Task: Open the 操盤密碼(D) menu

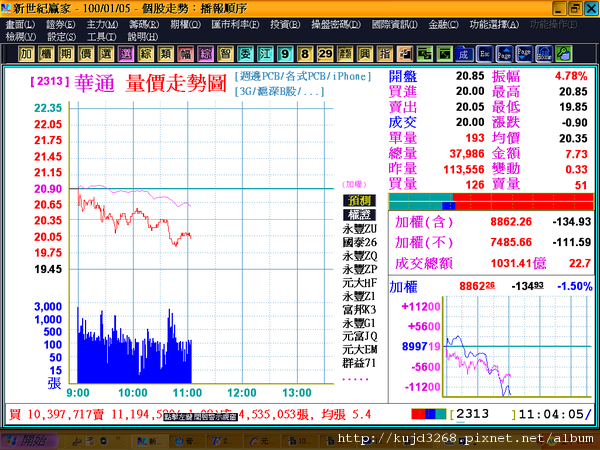Action: click(336, 24)
